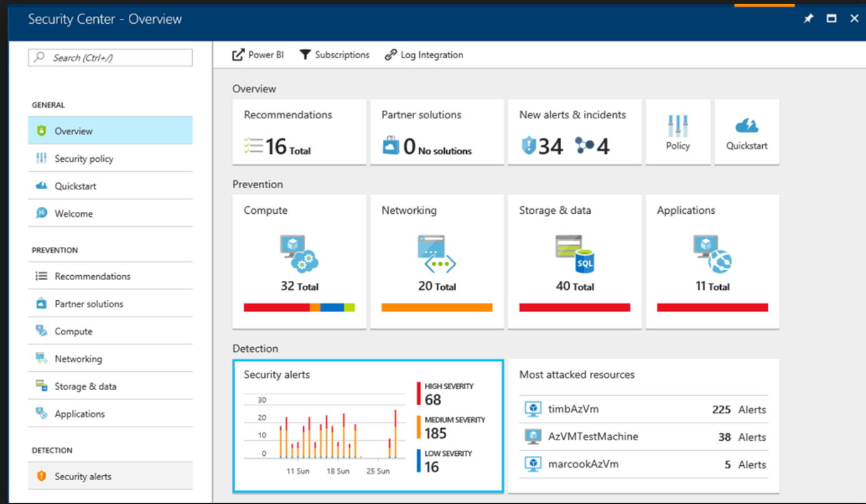This screenshot has width=866, height=504.
Task: Open Security policy menu item
Action: [110, 158]
